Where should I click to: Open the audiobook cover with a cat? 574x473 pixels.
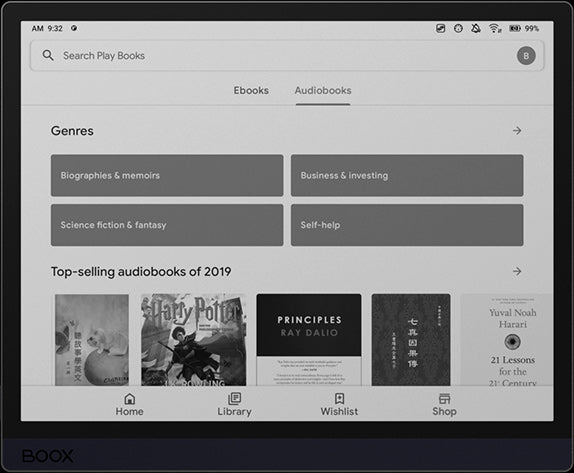point(92,340)
